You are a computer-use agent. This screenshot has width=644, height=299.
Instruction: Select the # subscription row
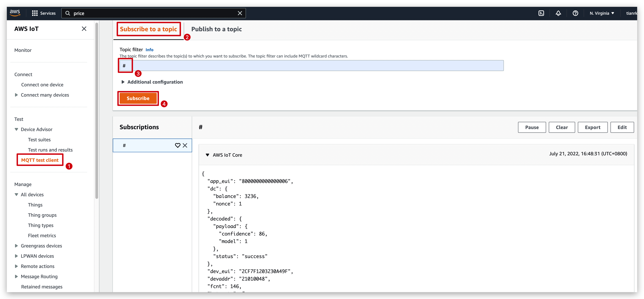point(152,145)
